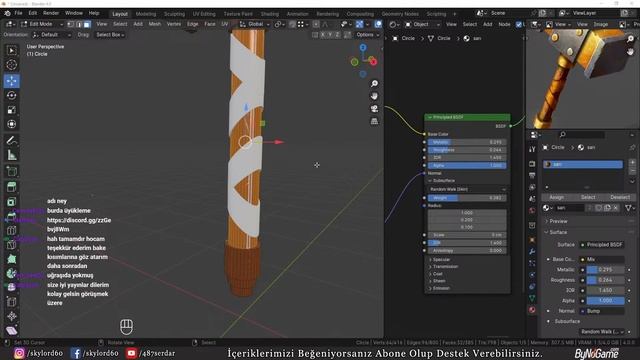The height and width of the screenshot is (360, 640).
Task: Remove the material slot with minus
Action: (x=632, y=171)
